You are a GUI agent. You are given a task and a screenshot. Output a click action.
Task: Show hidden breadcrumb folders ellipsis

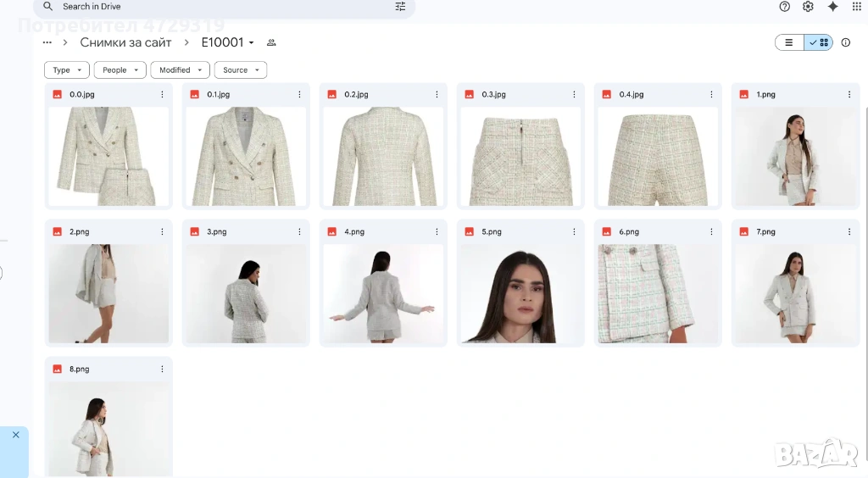coord(47,42)
